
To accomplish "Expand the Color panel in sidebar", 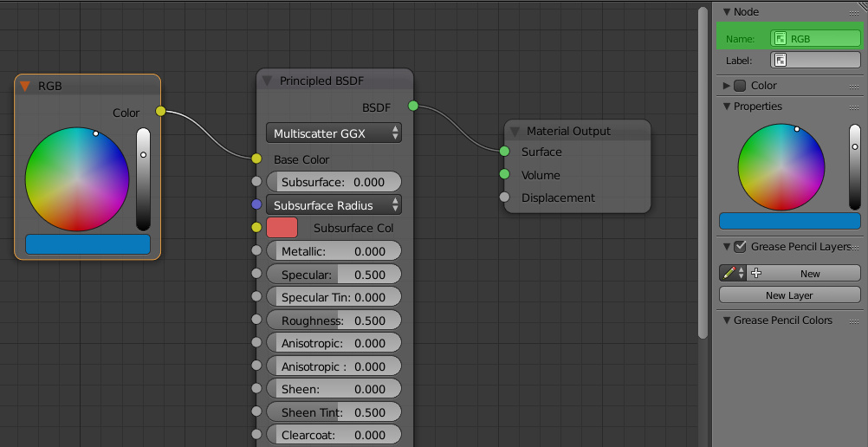I will [x=727, y=86].
